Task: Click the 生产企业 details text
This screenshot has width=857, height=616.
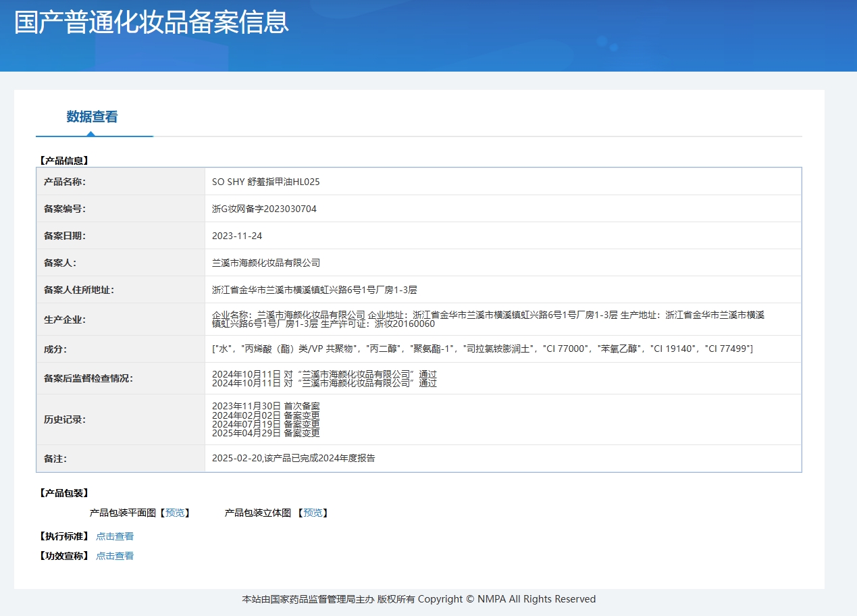Action: coord(488,319)
